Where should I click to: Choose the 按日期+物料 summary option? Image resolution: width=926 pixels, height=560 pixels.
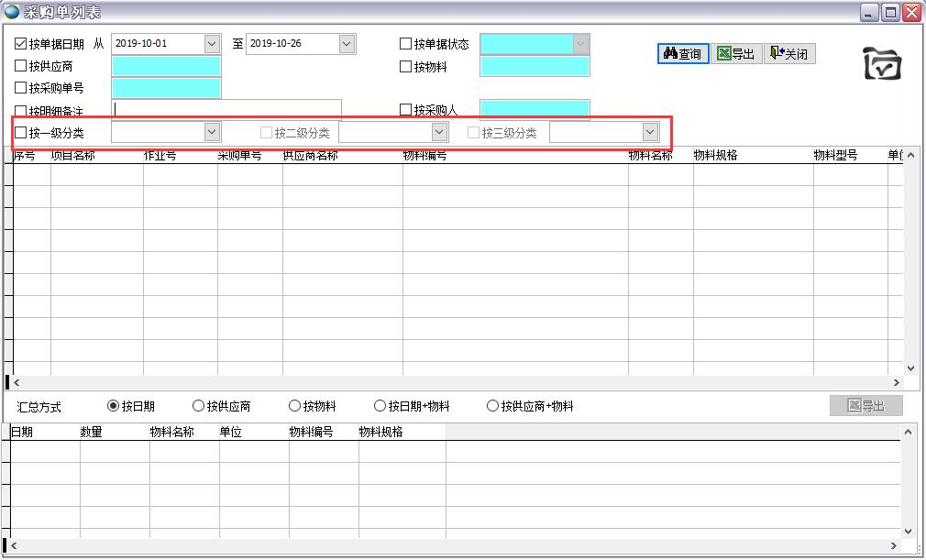[380, 406]
